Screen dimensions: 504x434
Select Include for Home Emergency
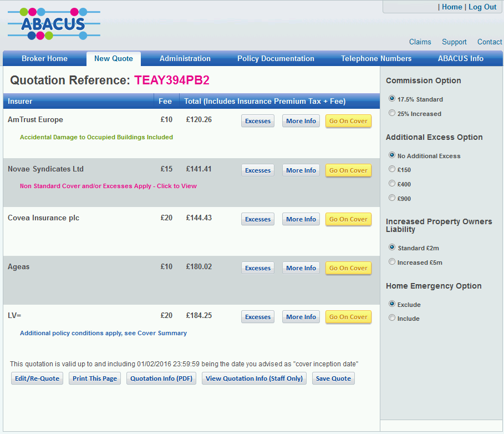tap(392, 318)
